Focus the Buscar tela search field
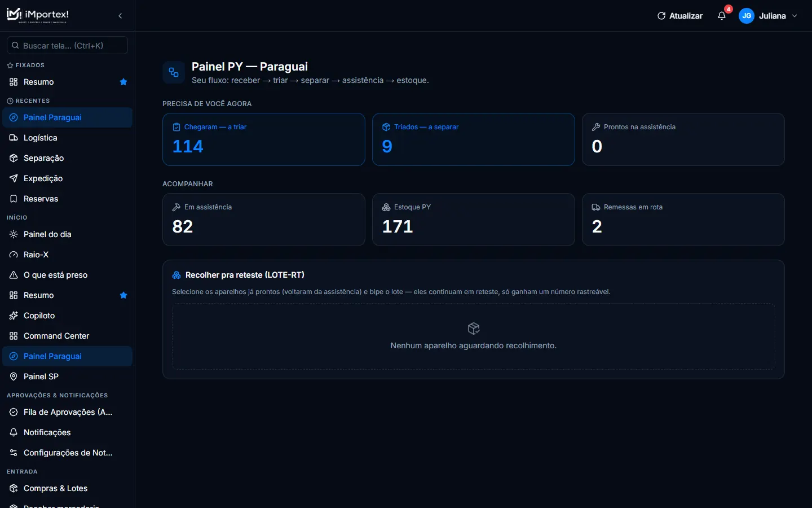 click(67, 45)
